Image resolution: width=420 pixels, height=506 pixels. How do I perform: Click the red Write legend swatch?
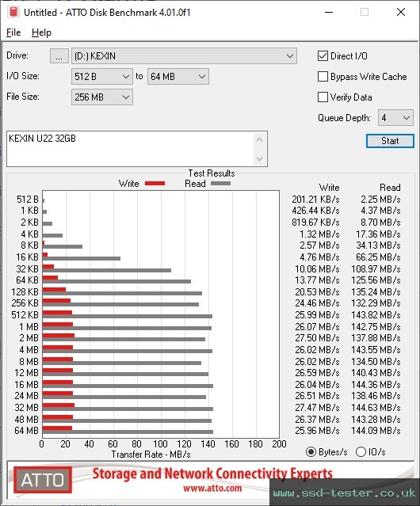pos(155,184)
